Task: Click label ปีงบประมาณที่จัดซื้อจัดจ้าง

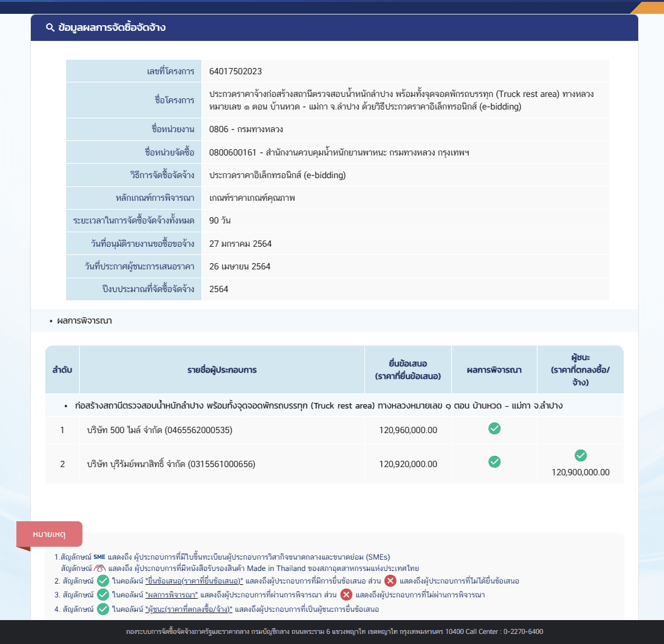Action: click(148, 290)
